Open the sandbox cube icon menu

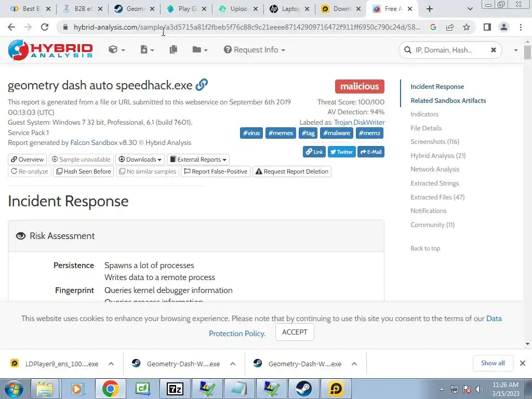pos(116,50)
